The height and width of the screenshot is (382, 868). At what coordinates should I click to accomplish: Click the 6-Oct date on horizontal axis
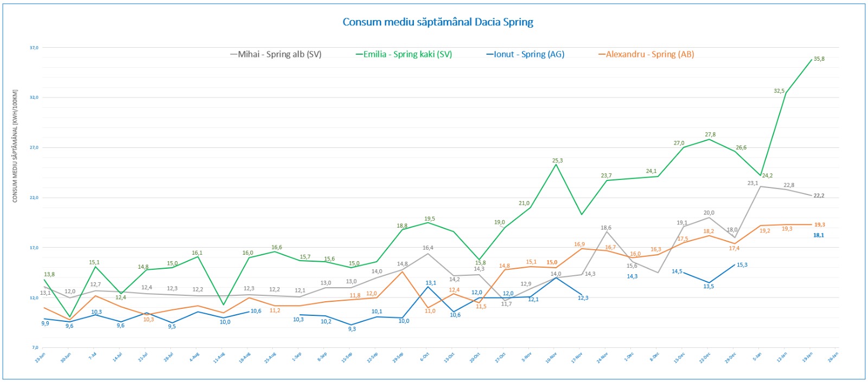click(x=425, y=358)
